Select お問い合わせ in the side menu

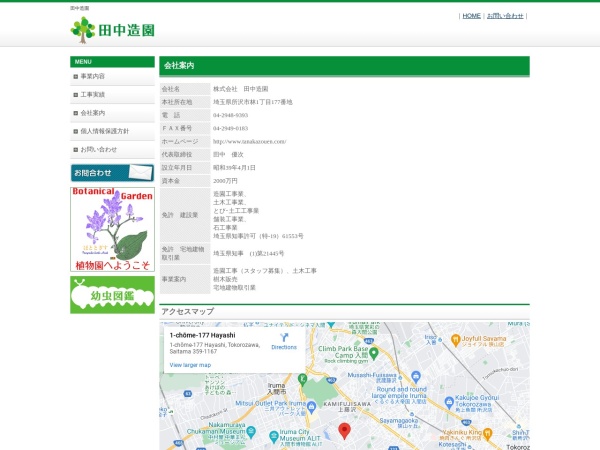pyautogui.click(x=112, y=150)
